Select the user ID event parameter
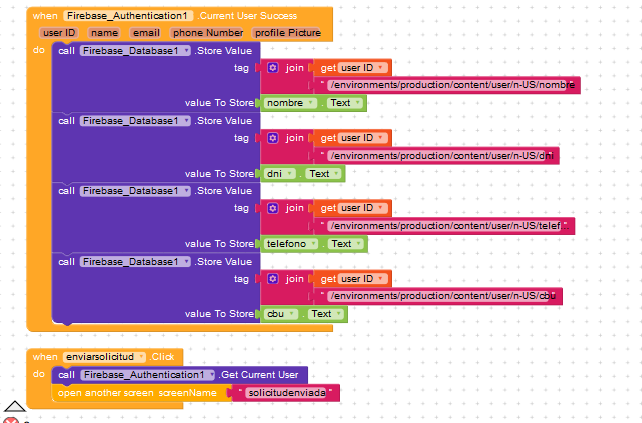The height and width of the screenshot is (423, 642). tap(59, 33)
